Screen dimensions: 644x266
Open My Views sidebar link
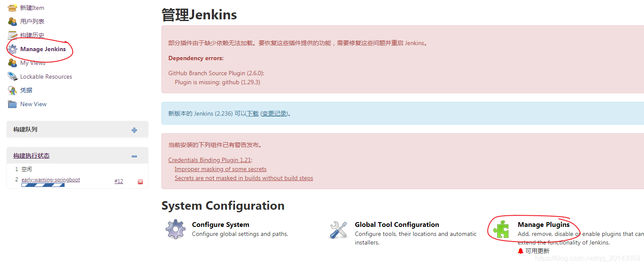tap(33, 63)
